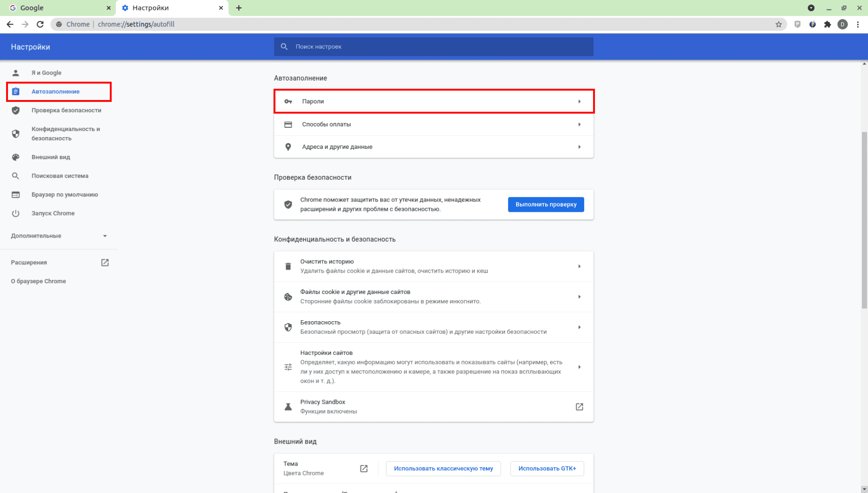Open new tab with plus button

click(x=239, y=8)
